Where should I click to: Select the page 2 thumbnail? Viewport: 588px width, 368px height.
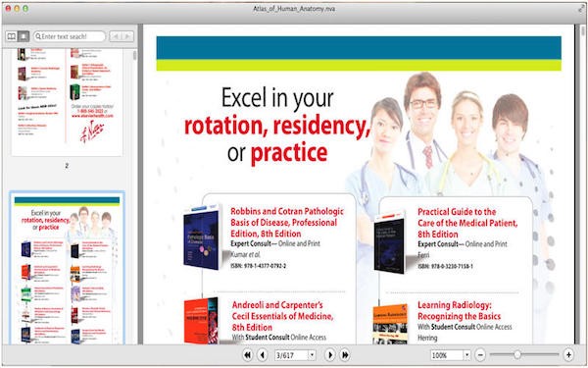[67, 102]
